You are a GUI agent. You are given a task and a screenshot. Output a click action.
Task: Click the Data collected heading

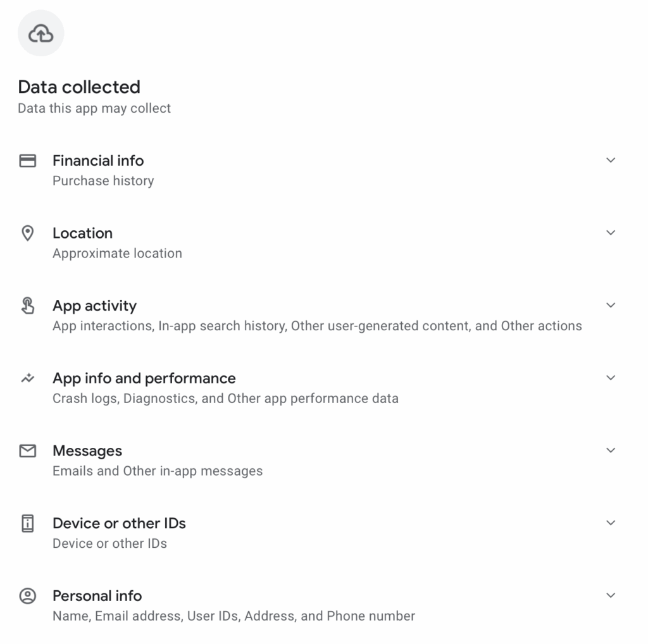pos(78,87)
